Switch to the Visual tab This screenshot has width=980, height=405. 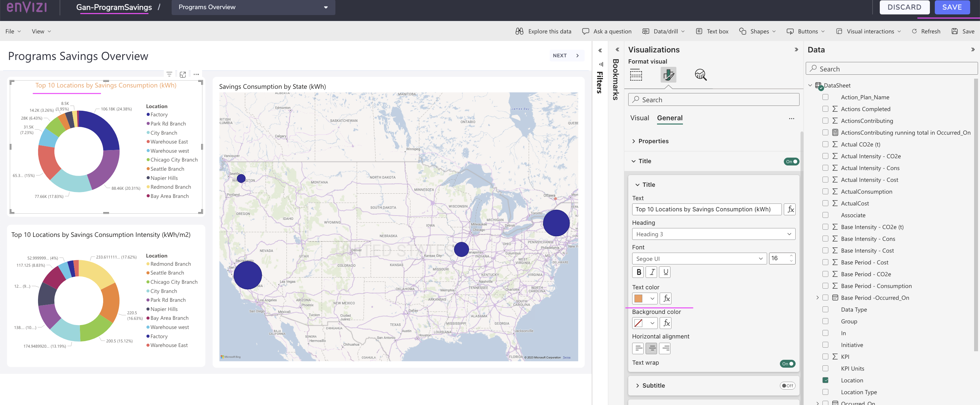coord(639,118)
